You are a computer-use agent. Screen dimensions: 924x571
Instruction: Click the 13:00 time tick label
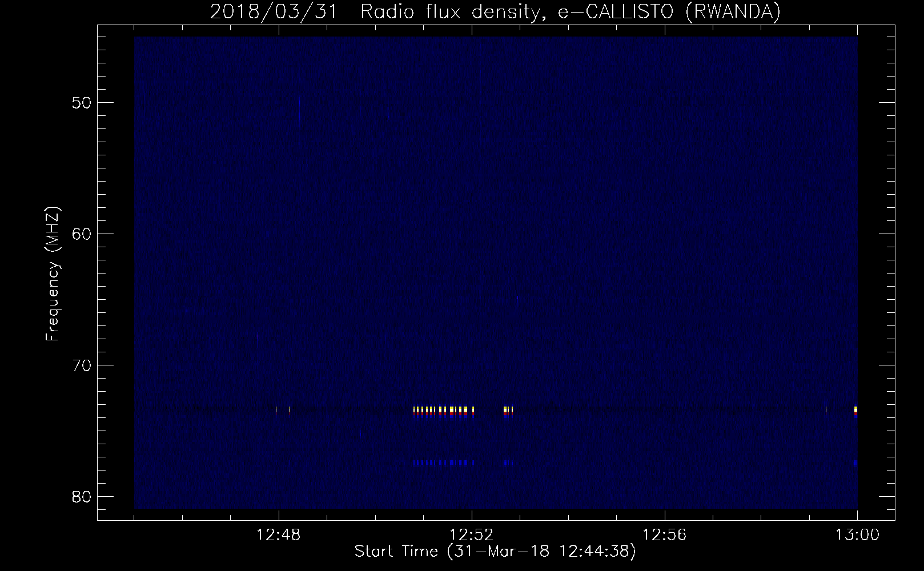pyautogui.click(x=858, y=535)
